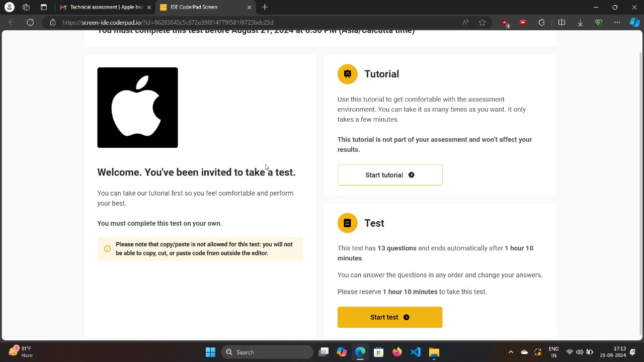The height and width of the screenshot is (362, 644).
Task: Open the red shield extension icon
Action: (505, 23)
